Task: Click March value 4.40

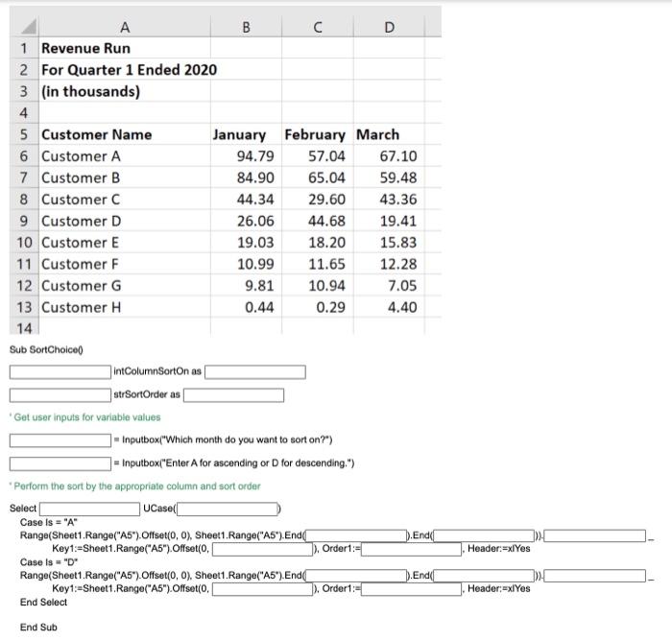Action: [x=389, y=307]
